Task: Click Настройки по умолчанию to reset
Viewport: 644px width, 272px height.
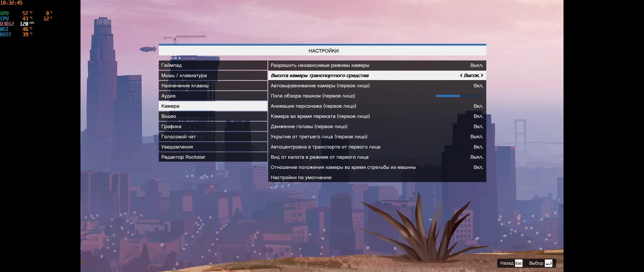Action: pyautogui.click(x=301, y=177)
